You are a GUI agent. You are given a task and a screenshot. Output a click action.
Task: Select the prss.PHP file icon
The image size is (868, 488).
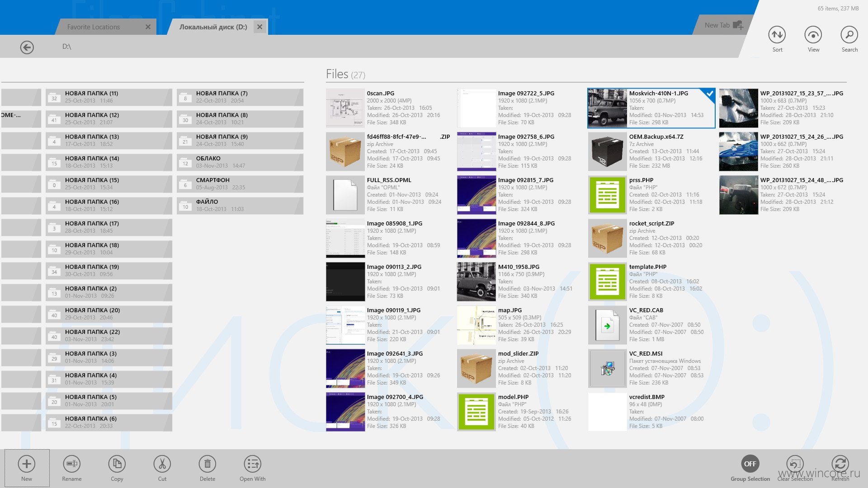(x=608, y=195)
